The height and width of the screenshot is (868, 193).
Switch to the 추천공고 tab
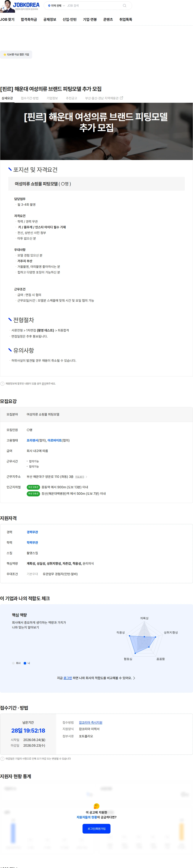pos(71,98)
